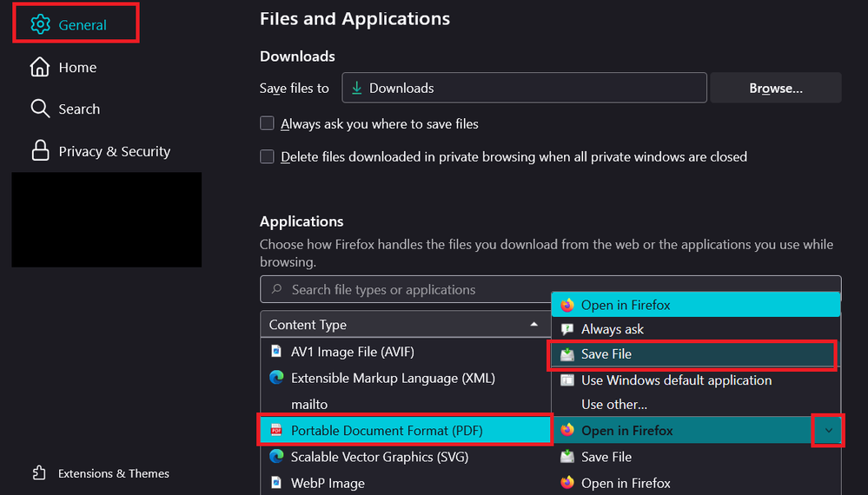Click the Edge icon beside SVG
This screenshot has height=495, width=868.
[276, 456]
